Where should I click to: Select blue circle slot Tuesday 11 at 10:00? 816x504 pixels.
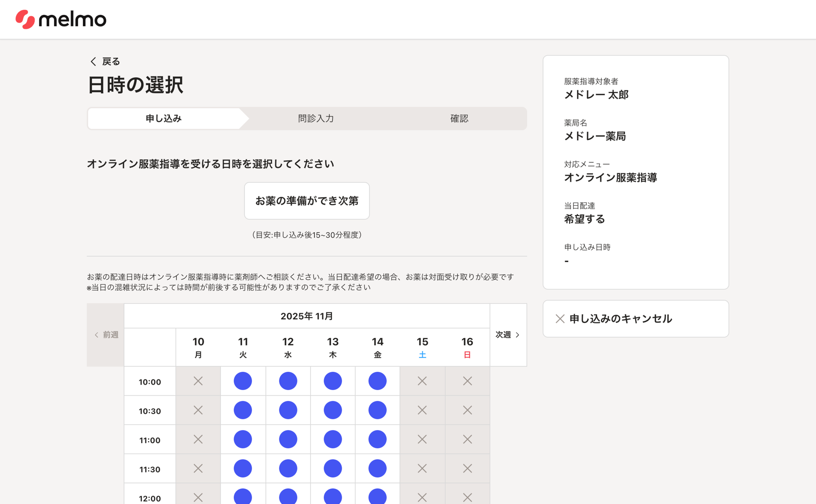coord(243,381)
